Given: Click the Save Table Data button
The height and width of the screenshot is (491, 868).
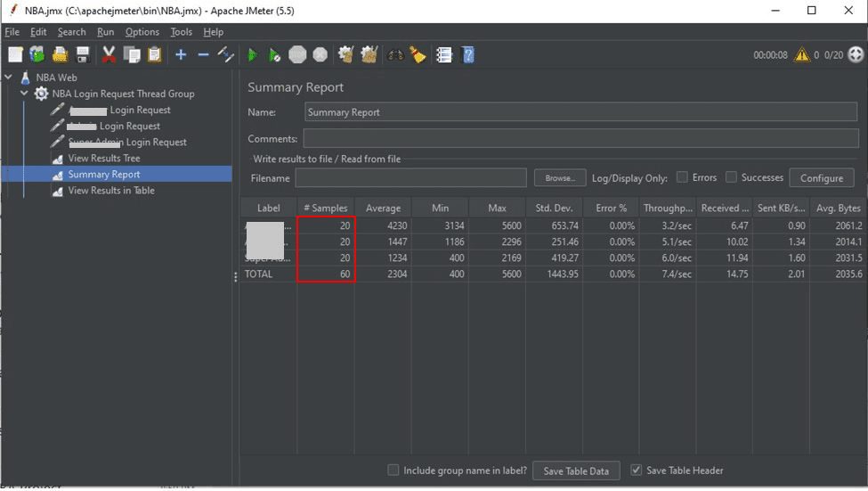Looking at the screenshot, I should (x=576, y=471).
